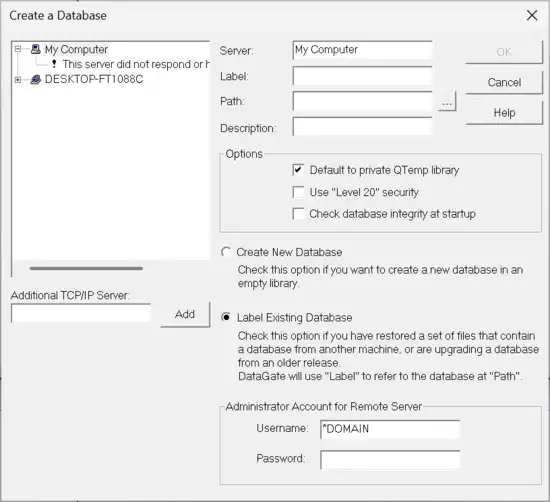The width and height of the screenshot is (550, 502).
Task: Toggle Default to private QTemp library
Action: tap(298, 170)
